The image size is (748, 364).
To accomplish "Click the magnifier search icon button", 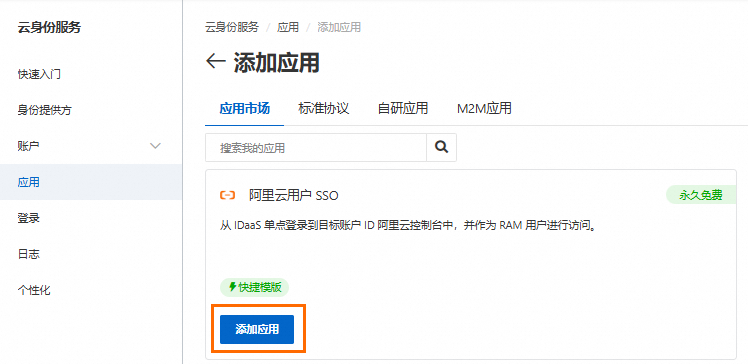I will [x=442, y=148].
